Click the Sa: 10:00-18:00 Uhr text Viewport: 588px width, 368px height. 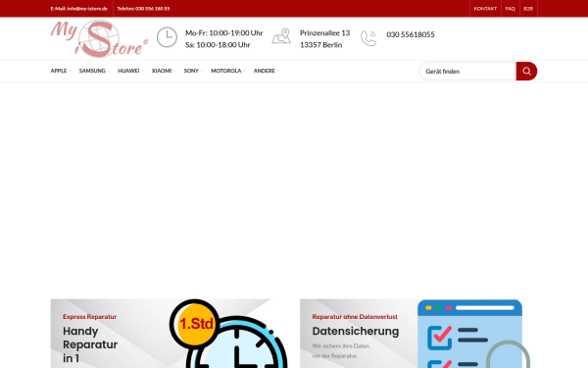click(x=218, y=45)
